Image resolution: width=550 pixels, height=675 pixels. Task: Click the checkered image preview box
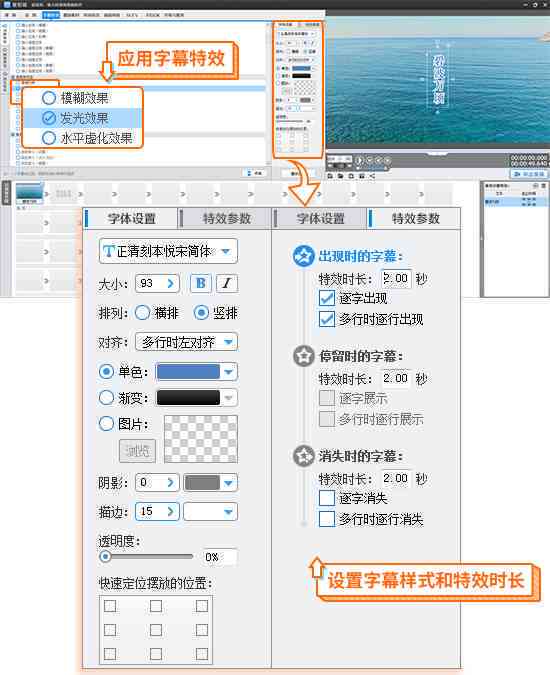[x=201, y=439]
